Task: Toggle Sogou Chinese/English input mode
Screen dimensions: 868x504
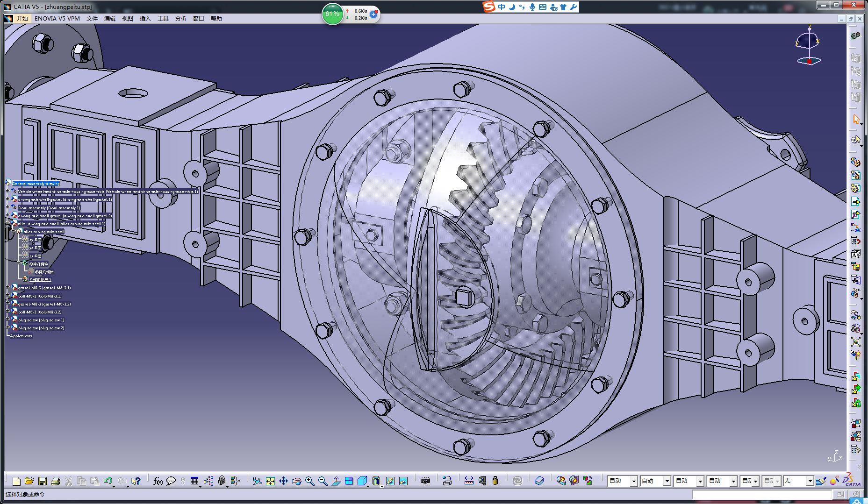Action: pos(502,7)
